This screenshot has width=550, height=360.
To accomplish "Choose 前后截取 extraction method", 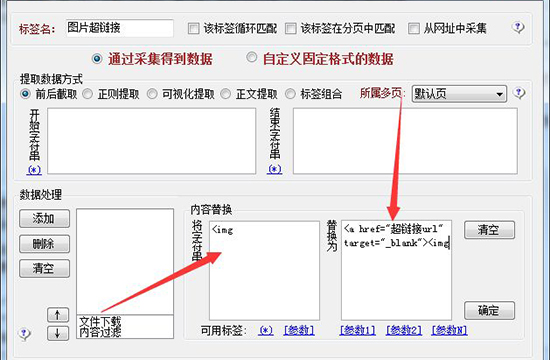I will 25,94.
